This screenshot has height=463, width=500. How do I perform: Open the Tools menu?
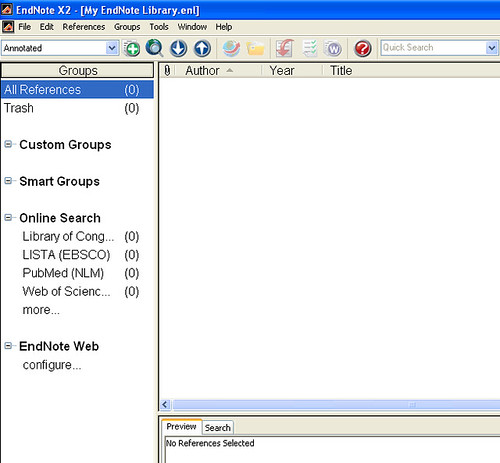159,27
